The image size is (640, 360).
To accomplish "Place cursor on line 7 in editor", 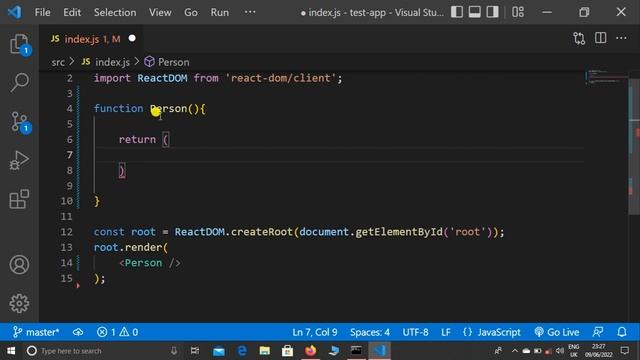I will (339, 155).
